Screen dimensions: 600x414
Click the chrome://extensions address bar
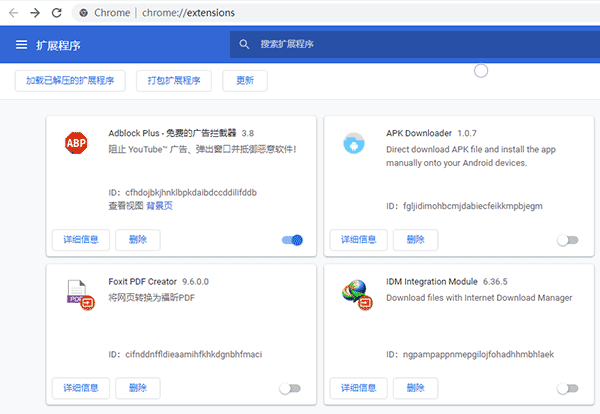pyautogui.click(x=337, y=13)
